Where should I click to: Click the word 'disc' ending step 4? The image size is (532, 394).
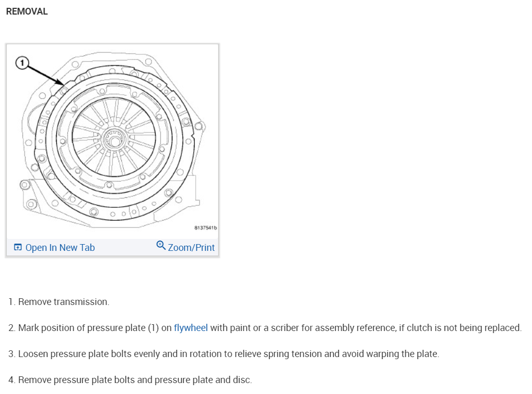click(x=243, y=380)
